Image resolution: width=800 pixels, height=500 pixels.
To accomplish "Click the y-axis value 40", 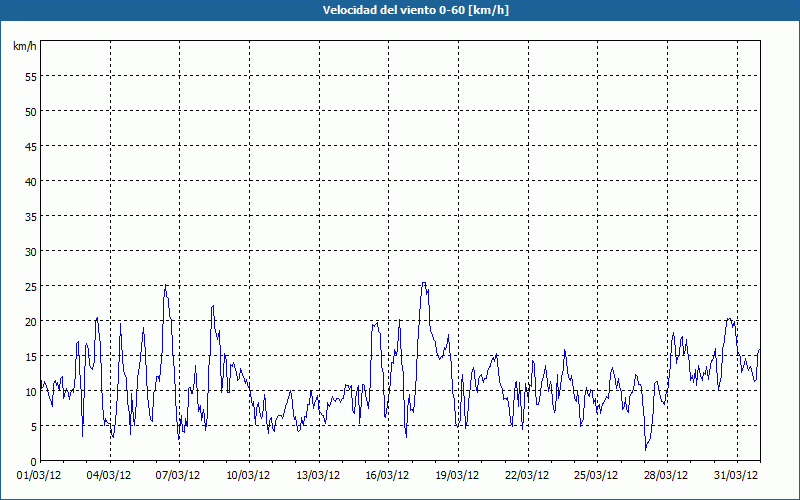I will (x=31, y=182).
